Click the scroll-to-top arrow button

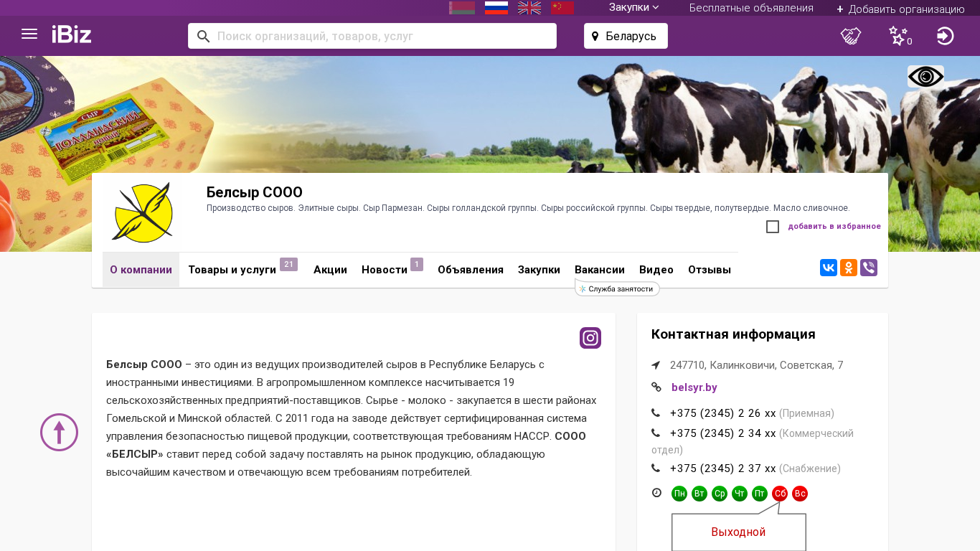pos(59,433)
